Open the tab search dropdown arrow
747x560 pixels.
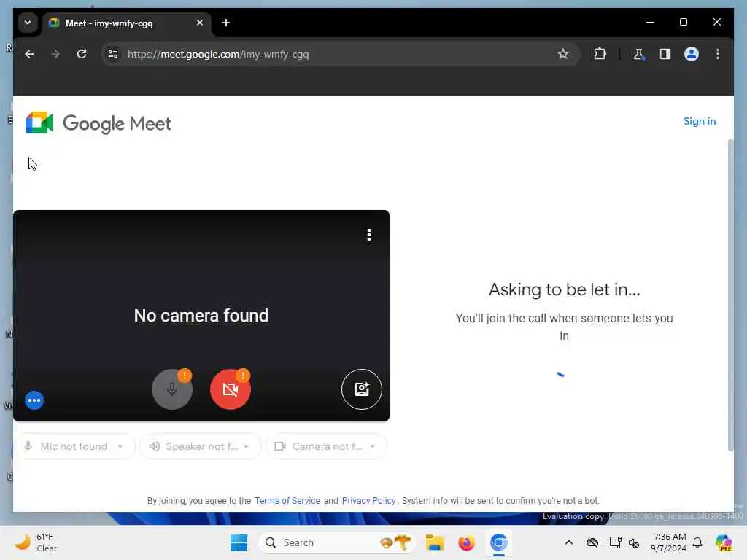coord(28,23)
